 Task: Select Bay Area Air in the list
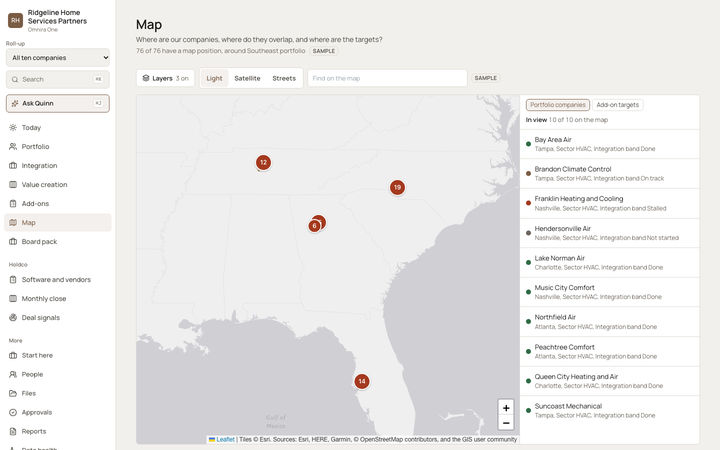(x=610, y=144)
